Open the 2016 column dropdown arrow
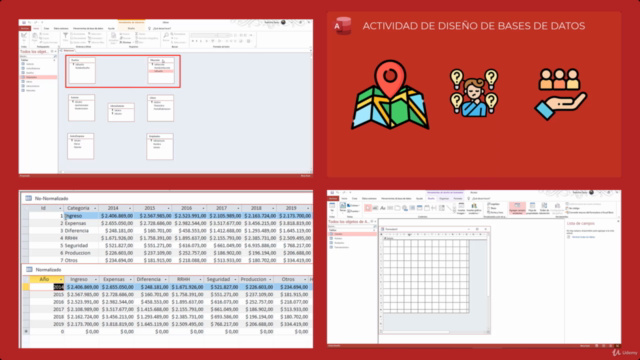The height and width of the screenshot is (360, 640). (202, 208)
